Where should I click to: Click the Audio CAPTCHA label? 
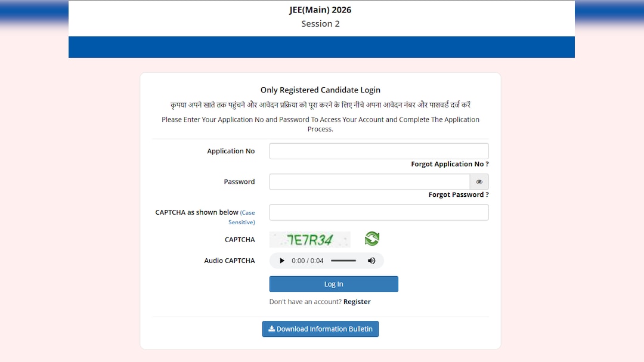[x=230, y=261]
